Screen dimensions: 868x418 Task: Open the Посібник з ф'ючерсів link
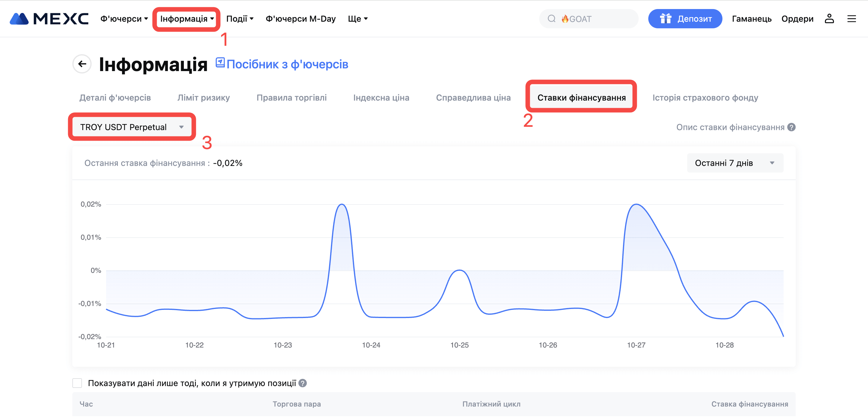pos(287,64)
